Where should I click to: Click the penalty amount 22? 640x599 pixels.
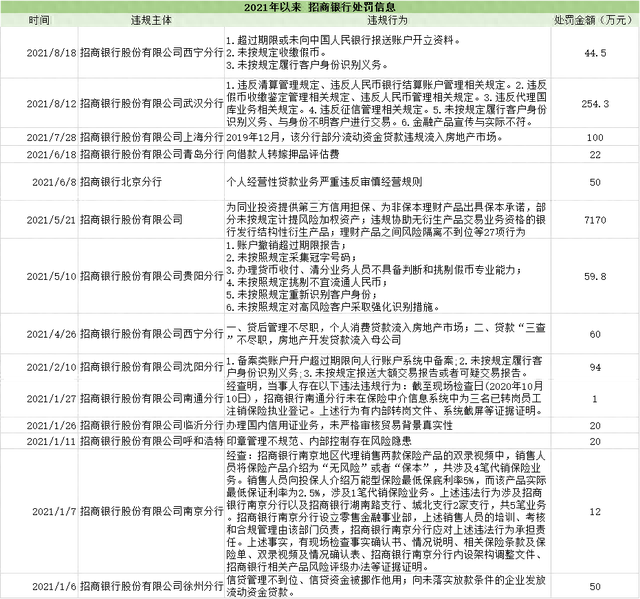595,155
